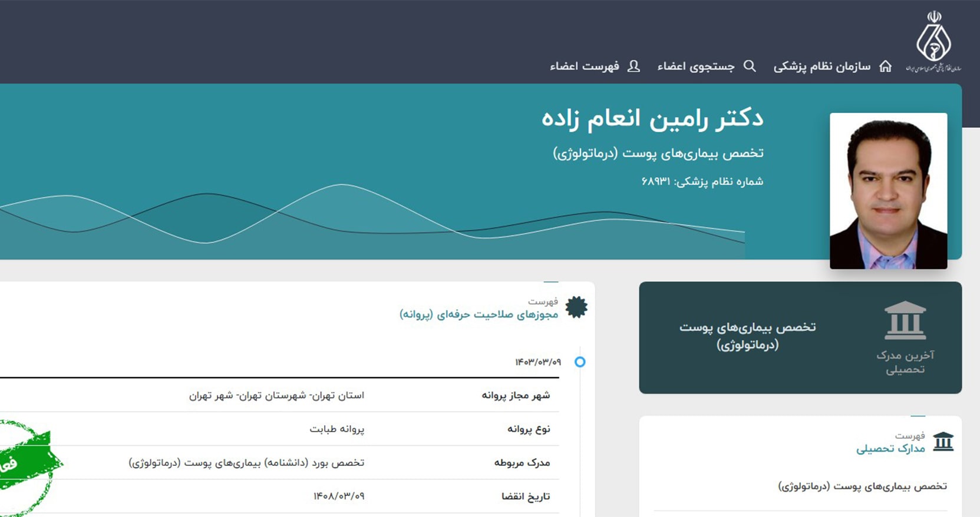Click the home icon in navigation bar
The height and width of the screenshot is (517, 980).
click(885, 67)
